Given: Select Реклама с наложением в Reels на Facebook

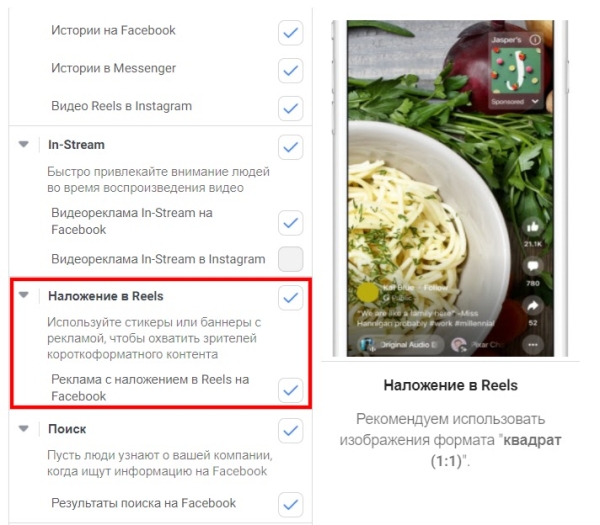Looking at the screenshot, I should tap(160, 388).
